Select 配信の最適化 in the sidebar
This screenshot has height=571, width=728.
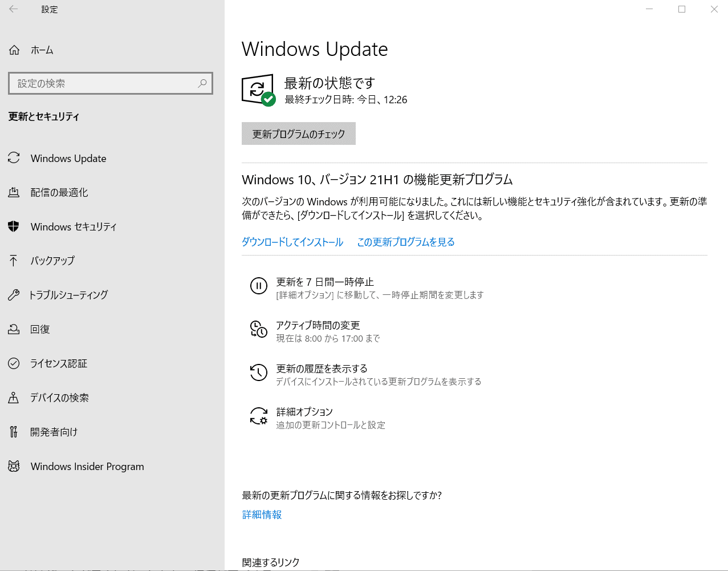tap(59, 192)
